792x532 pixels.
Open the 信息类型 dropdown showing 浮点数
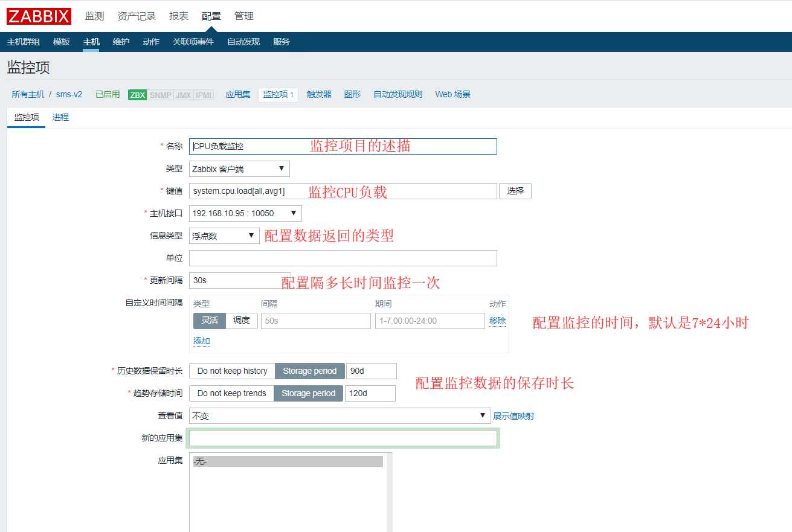pyautogui.click(x=224, y=236)
